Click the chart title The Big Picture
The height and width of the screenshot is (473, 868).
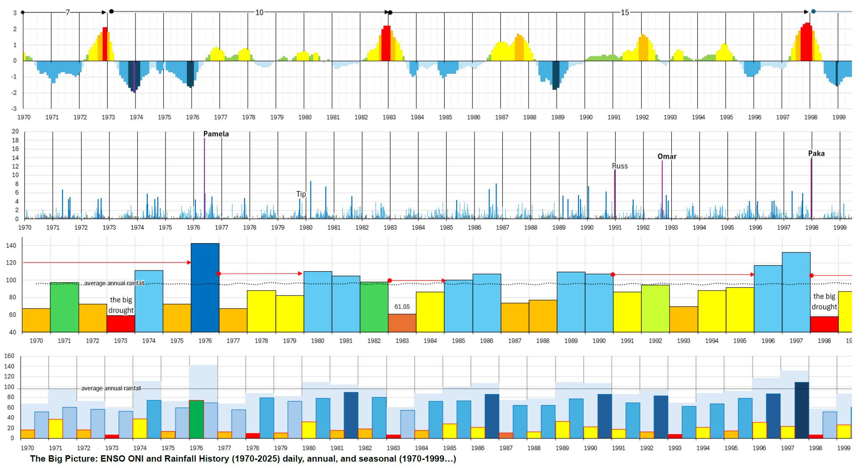pos(243,459)
